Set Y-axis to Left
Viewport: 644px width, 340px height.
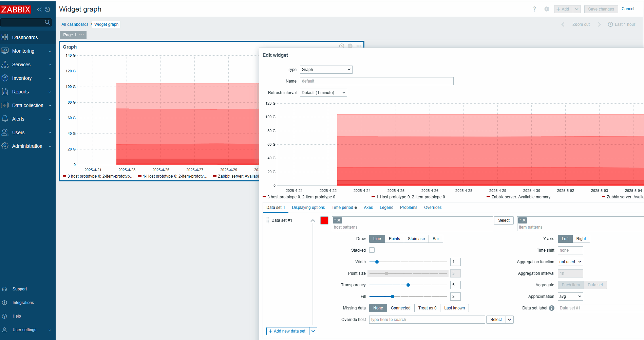click(x=565, y=239)
